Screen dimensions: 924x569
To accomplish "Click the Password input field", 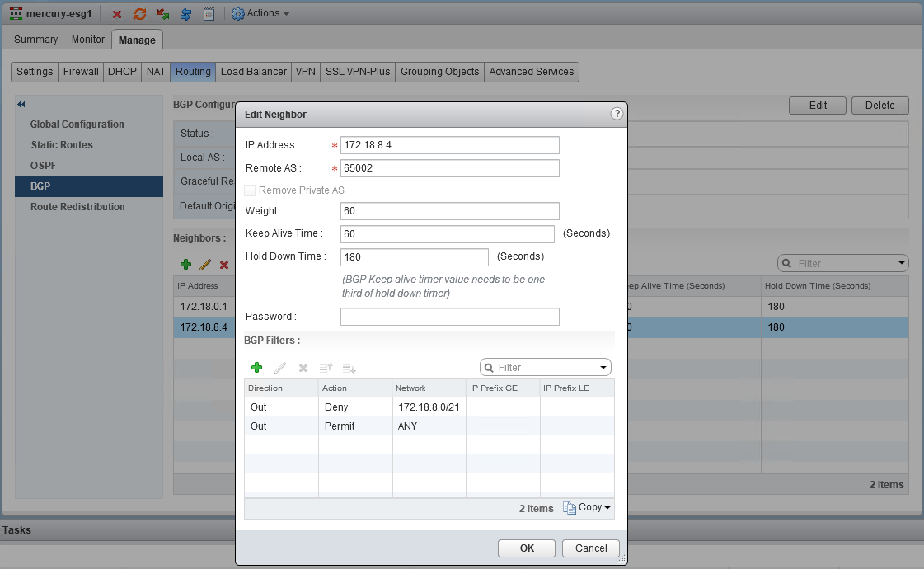I will [449, 317].
